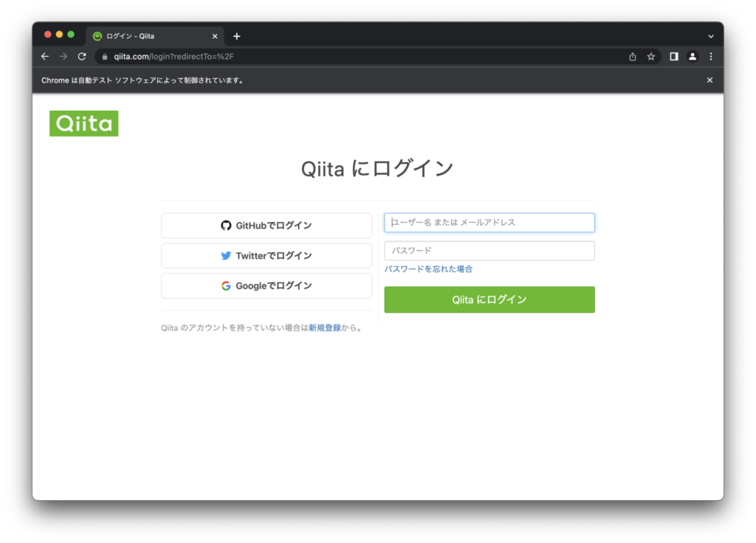Click the Qiita logo
The height and width of the screenshot is (543, 756).
click(x=84, y=123)
